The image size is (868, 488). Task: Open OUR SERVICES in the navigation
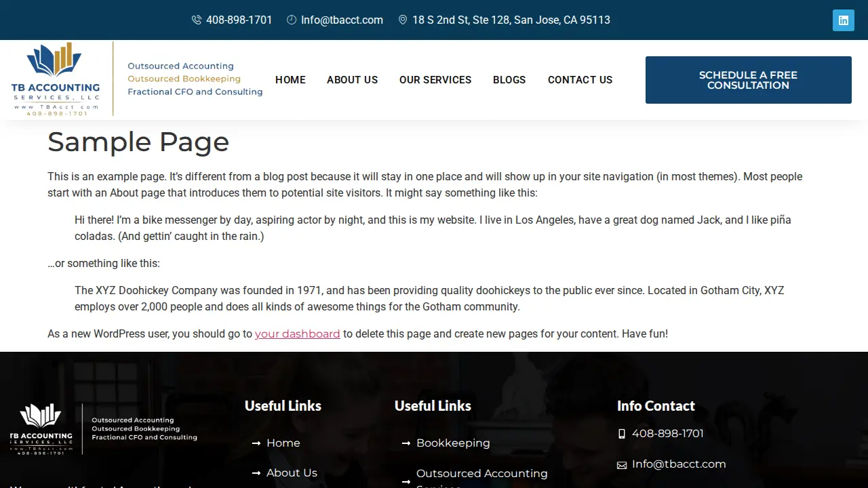(435, 80)
